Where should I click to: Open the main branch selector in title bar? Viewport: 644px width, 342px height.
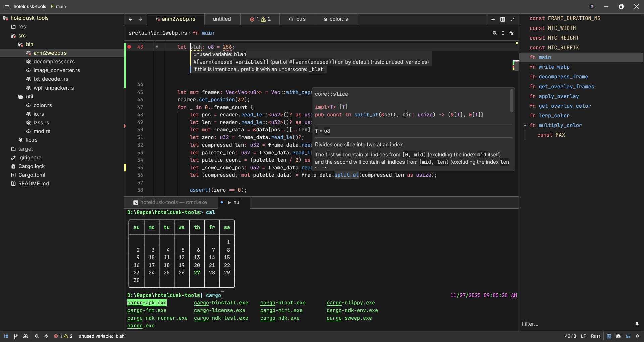59,7
